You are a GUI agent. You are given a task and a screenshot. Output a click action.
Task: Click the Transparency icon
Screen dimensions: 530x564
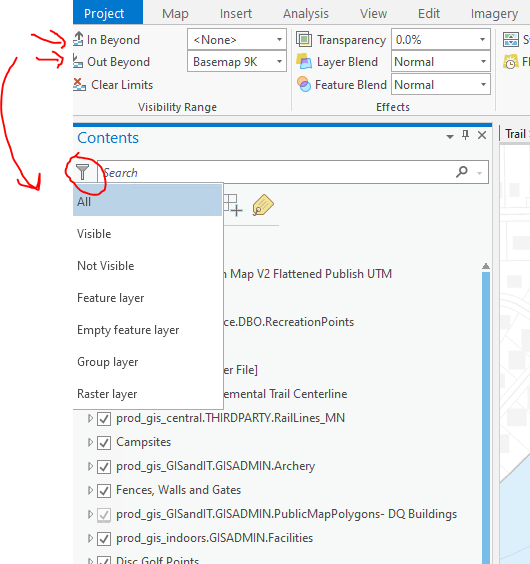[x=304, y=39]
